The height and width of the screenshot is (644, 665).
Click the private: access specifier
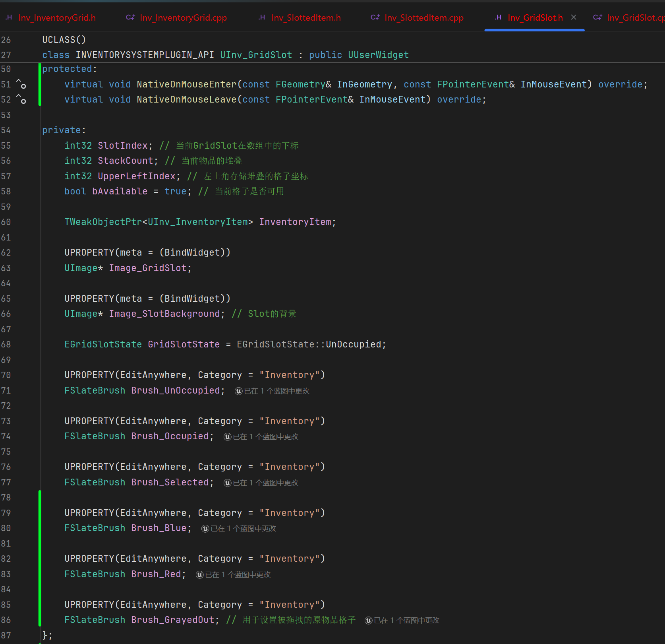pos(64,130)
